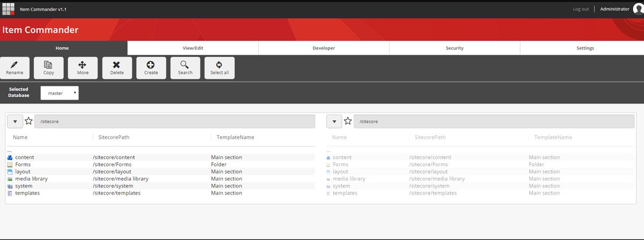Open the Developer tab
The image size is (644, 240).
pyautogui.click(x=324, y=48)
